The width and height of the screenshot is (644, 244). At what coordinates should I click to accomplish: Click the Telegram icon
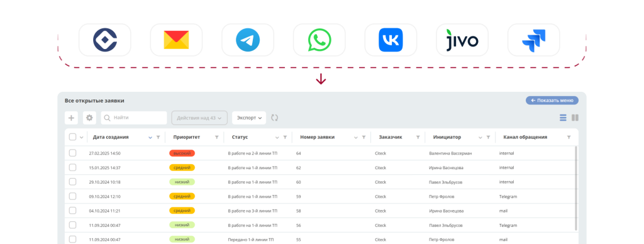point(248,40)
